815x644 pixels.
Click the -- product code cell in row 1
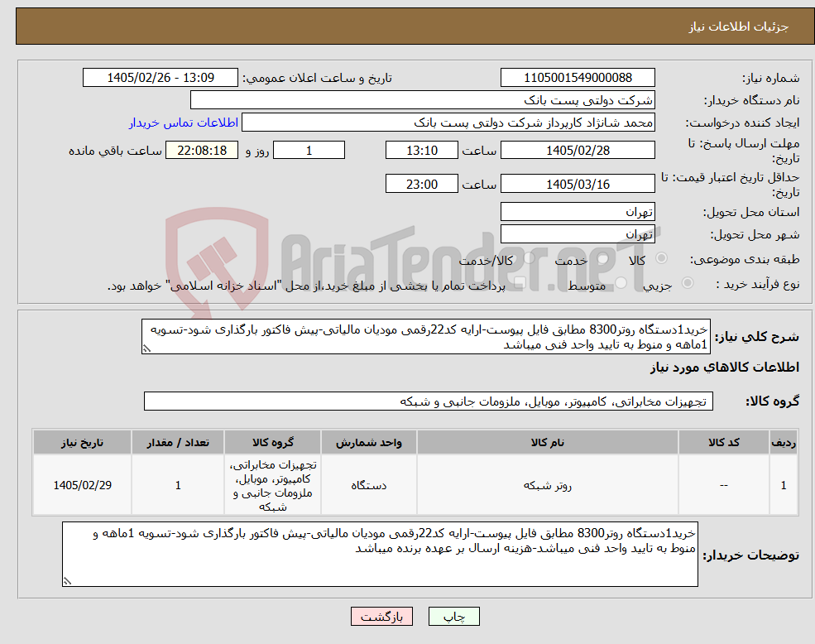[723, 485]
